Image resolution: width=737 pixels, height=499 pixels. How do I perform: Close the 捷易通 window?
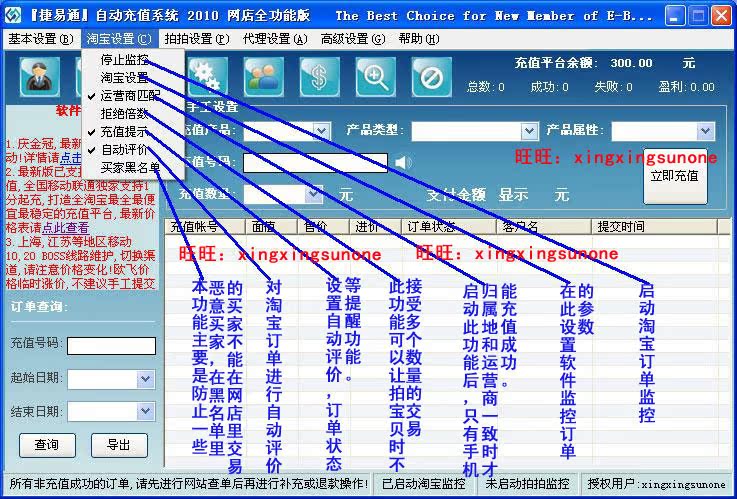[x=721, y=16]
